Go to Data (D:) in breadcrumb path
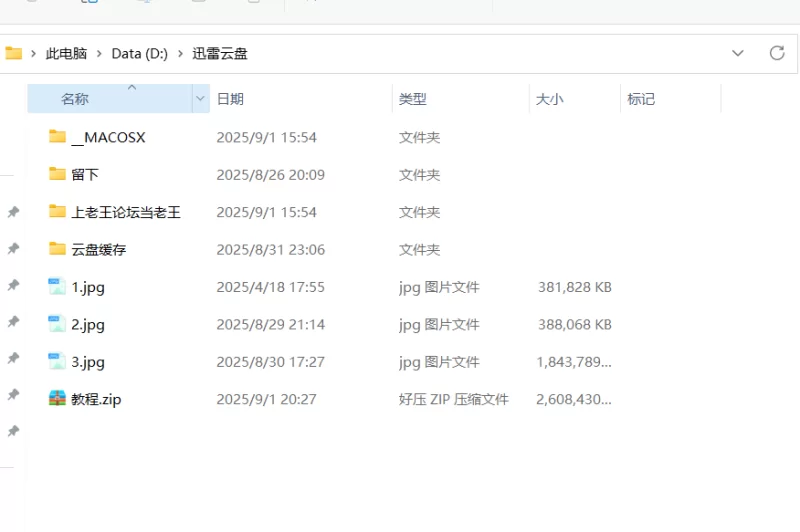800x532 pixels. click(139, 54)
